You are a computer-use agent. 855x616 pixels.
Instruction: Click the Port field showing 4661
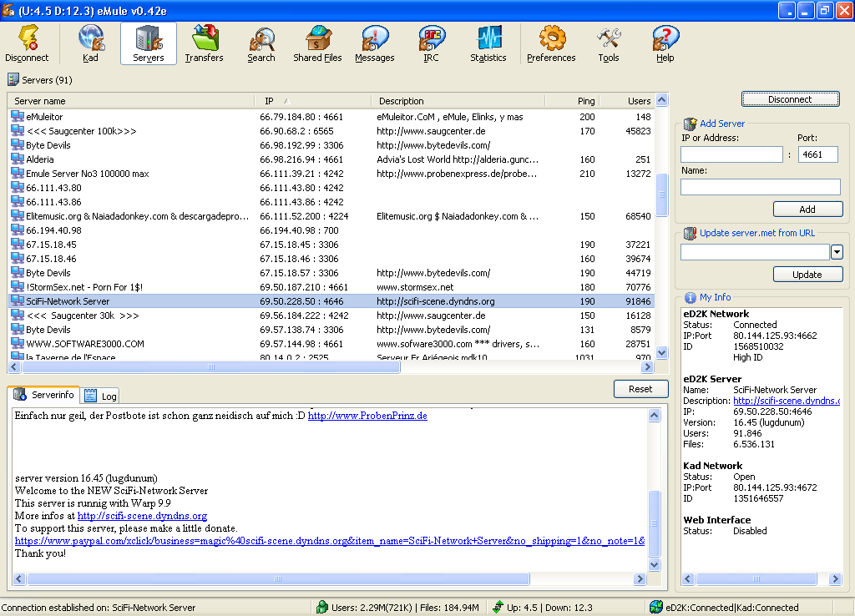click(818, 154)
